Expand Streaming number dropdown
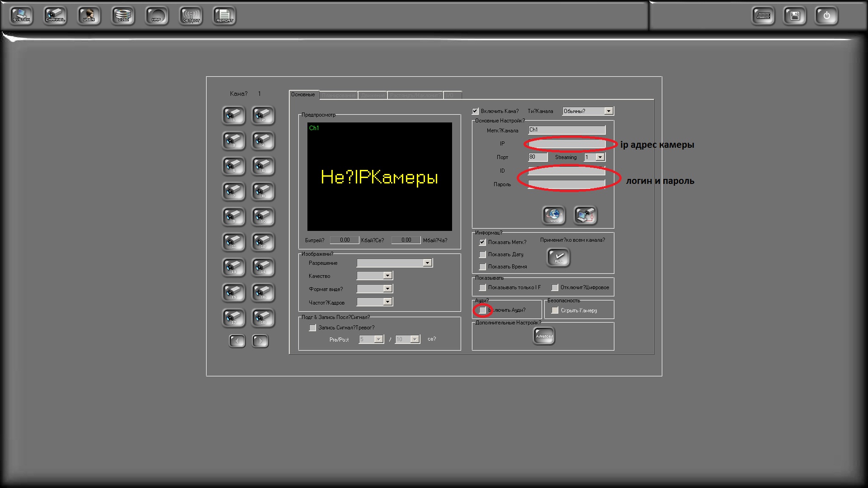 tap(600, 157)
